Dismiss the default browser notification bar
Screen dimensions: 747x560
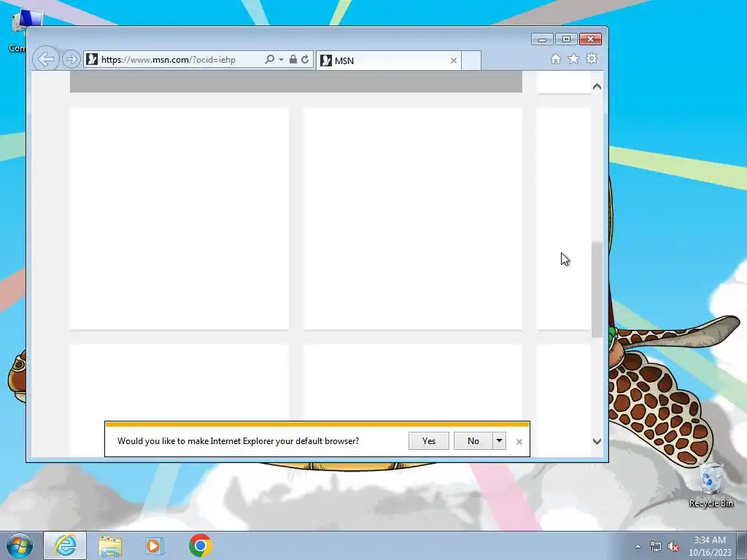point(519,442)
